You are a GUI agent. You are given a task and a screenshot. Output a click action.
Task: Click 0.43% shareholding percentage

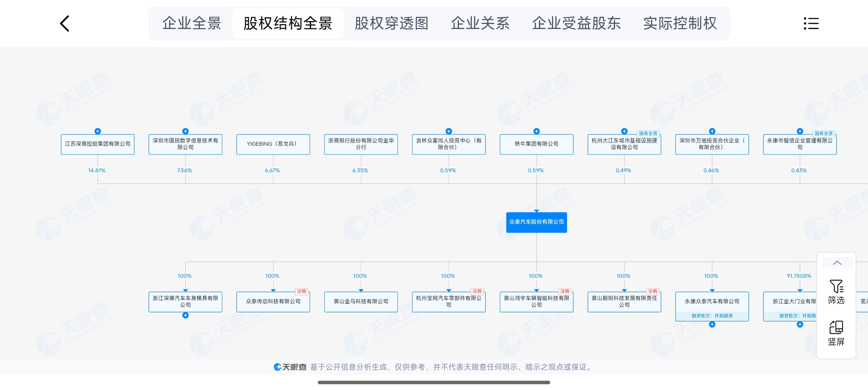(799, 171)
